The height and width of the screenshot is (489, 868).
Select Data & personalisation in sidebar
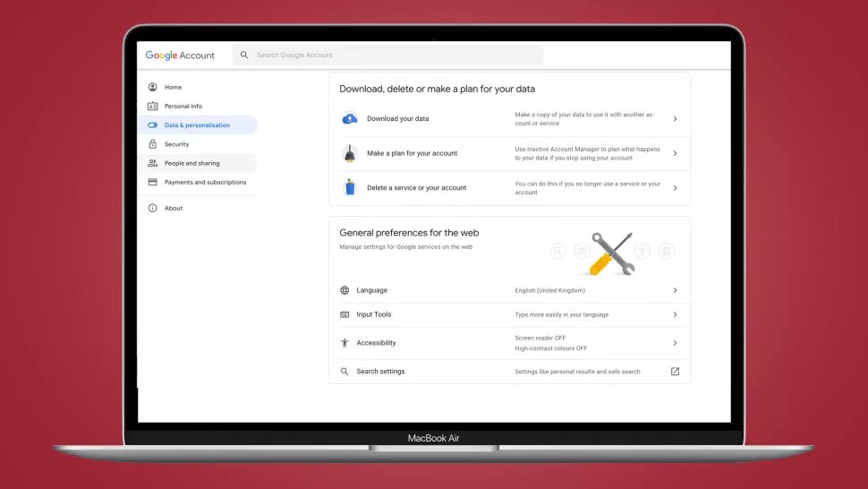198,125
